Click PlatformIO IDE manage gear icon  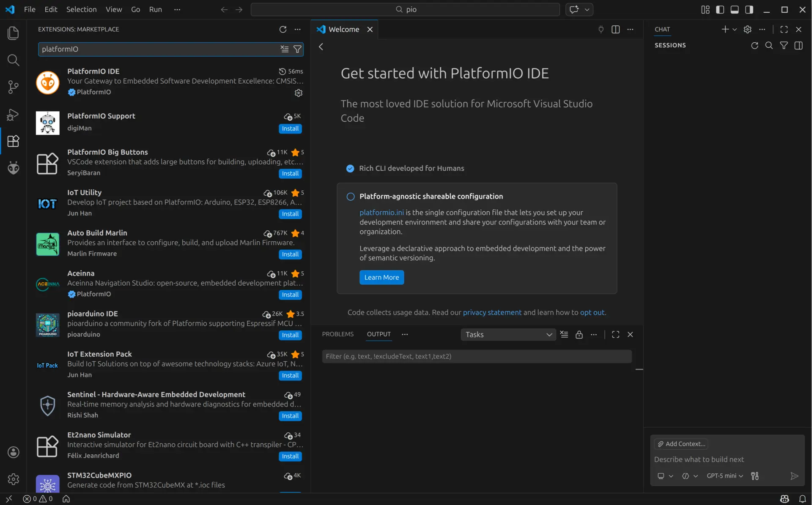click(x=299, y=93)
